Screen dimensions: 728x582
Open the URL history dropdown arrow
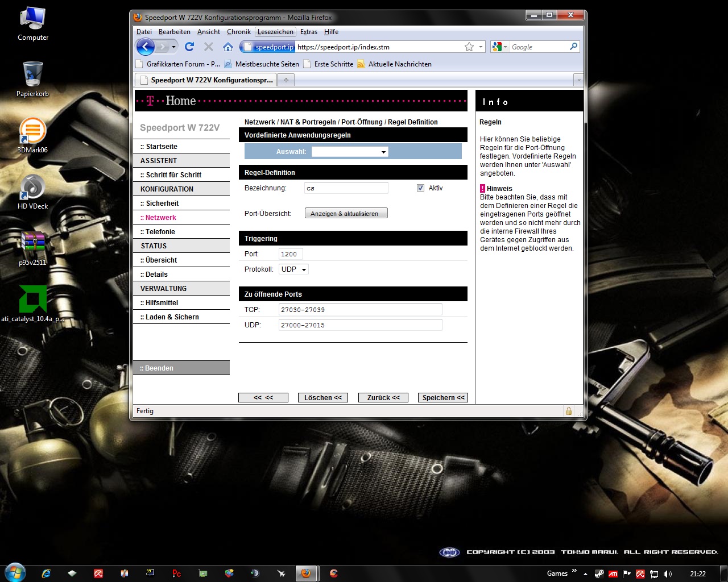[x=481, y=47]
